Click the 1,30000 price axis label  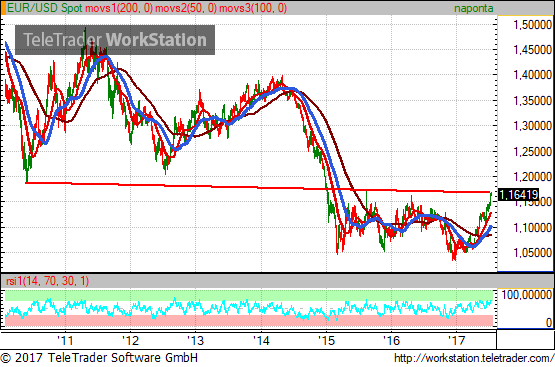532,126
